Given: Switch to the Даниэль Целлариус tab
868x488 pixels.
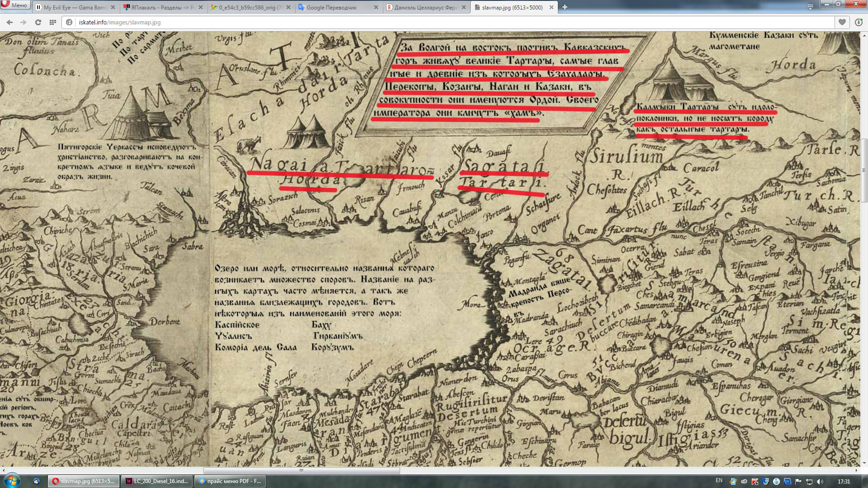Looking at the screenshot, I should [x=427, y=7].
